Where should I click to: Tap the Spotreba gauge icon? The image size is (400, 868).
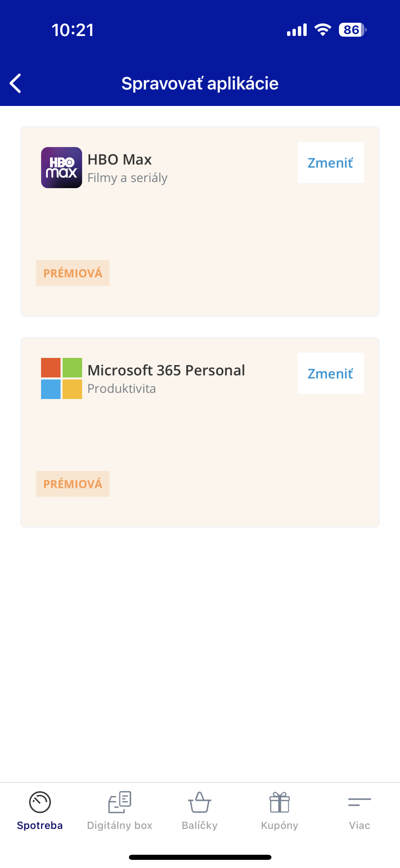pos(40,802)
